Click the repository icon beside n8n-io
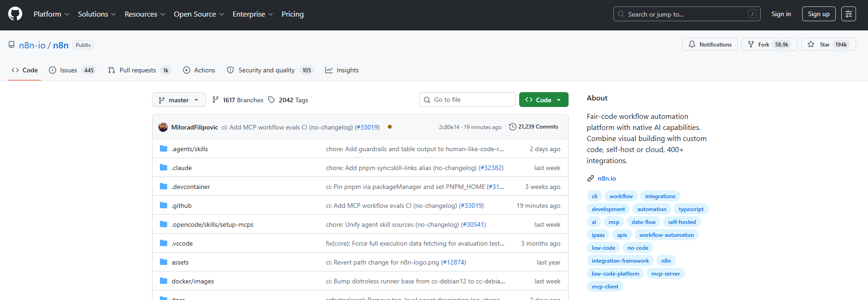 12,45
